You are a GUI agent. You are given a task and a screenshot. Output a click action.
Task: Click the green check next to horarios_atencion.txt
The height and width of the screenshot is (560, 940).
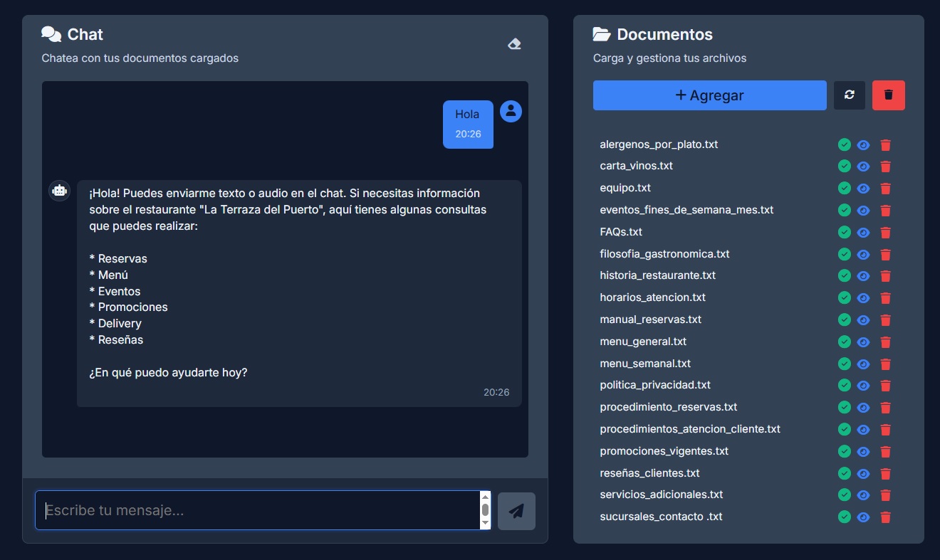[844, 298]
